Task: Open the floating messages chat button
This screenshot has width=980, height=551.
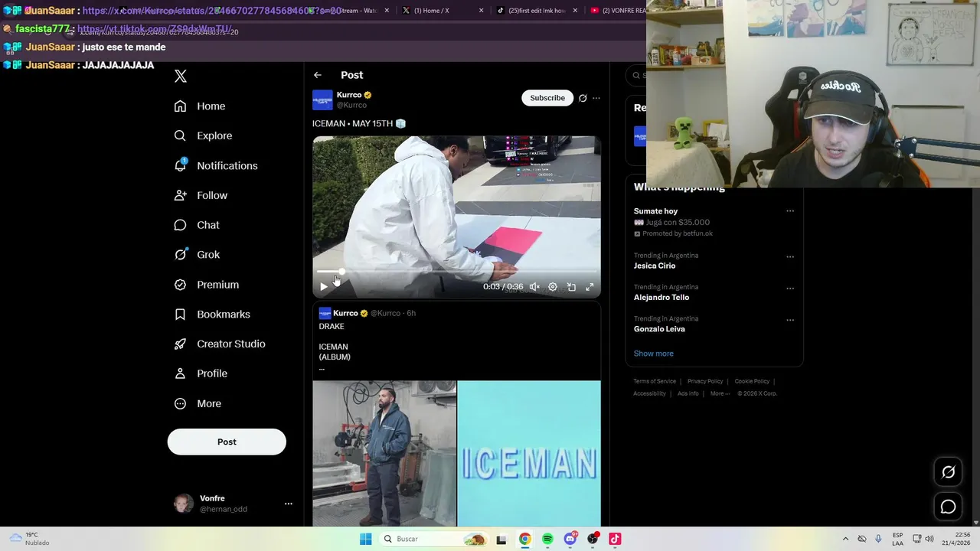Action: point(948,507)
